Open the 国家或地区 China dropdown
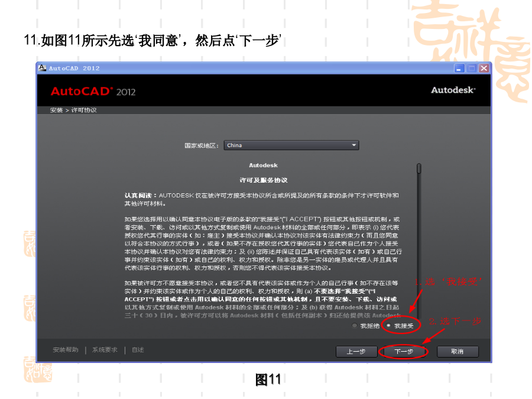This screenshot has height=399, width=532. (291, 145)
